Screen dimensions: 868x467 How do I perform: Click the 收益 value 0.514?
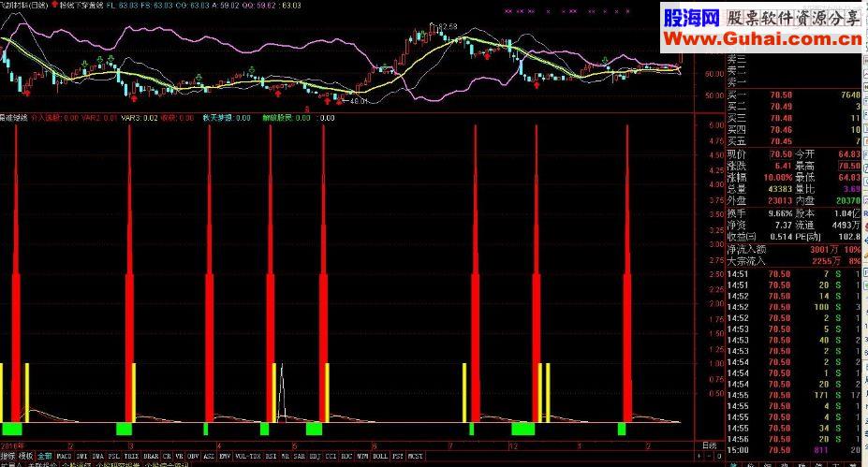point(782,237)
